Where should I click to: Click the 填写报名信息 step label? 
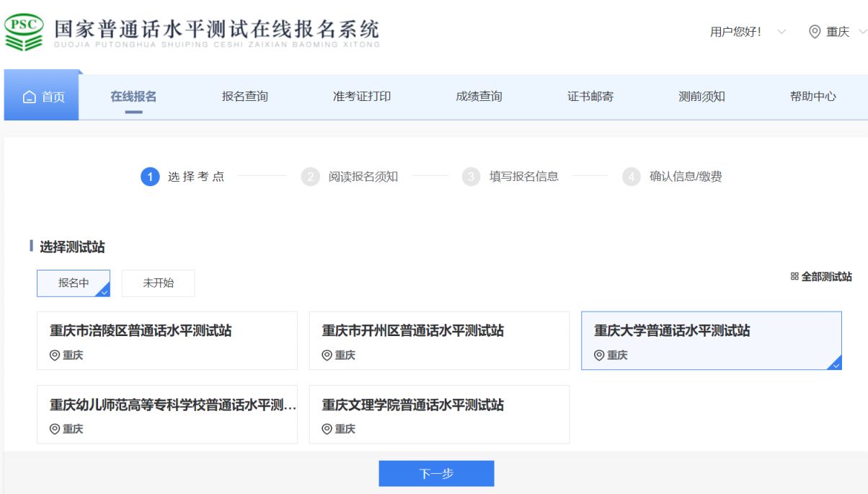click(524, 177)
